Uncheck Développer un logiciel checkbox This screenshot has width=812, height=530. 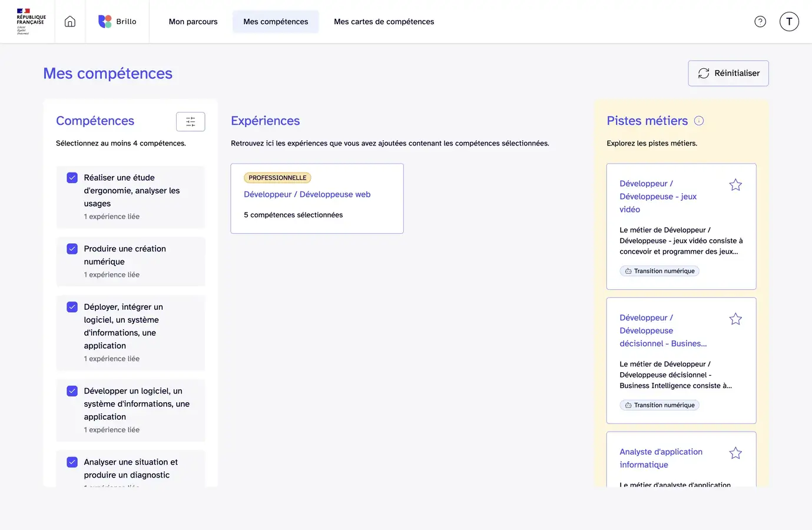point(72,391)
